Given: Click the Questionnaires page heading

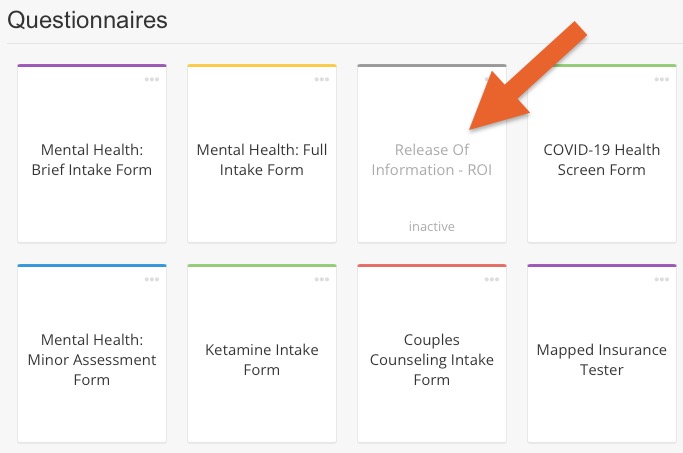Looking at the screenshot, I should click(87, 20).
